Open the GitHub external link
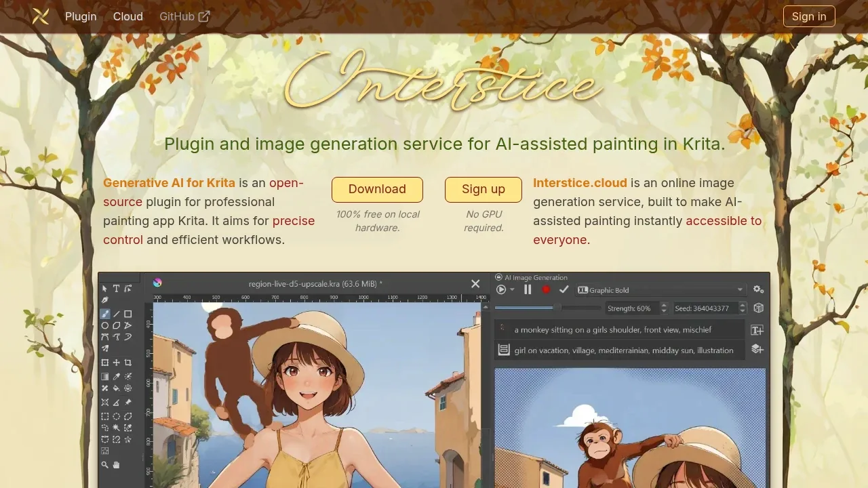This screenshot has width=868, height=488. click(184, 16)
